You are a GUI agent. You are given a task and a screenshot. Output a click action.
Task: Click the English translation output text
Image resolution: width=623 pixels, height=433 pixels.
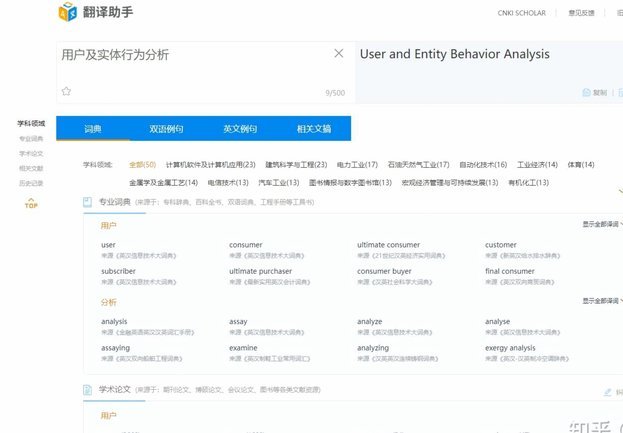point(455,54)
